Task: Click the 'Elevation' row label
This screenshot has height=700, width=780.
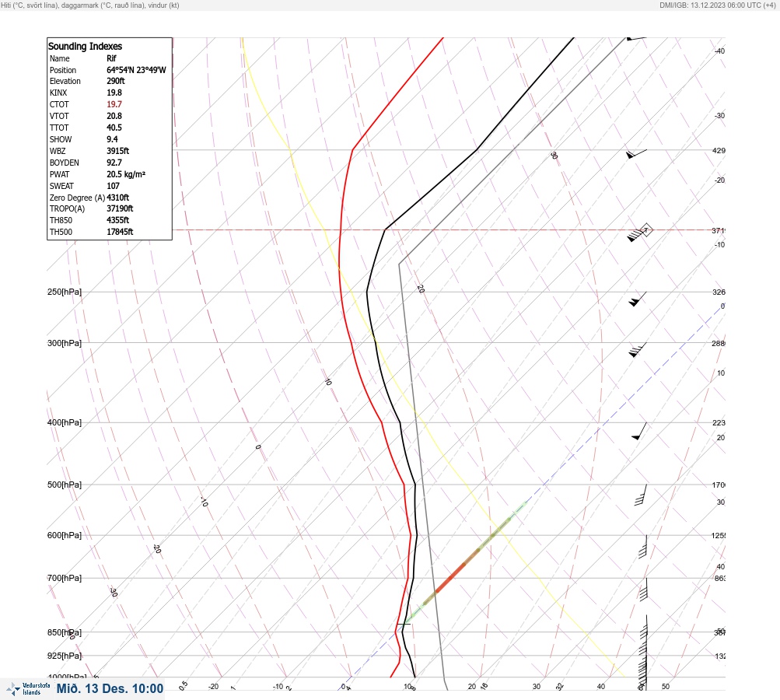Action: click(x=65, y=81)
